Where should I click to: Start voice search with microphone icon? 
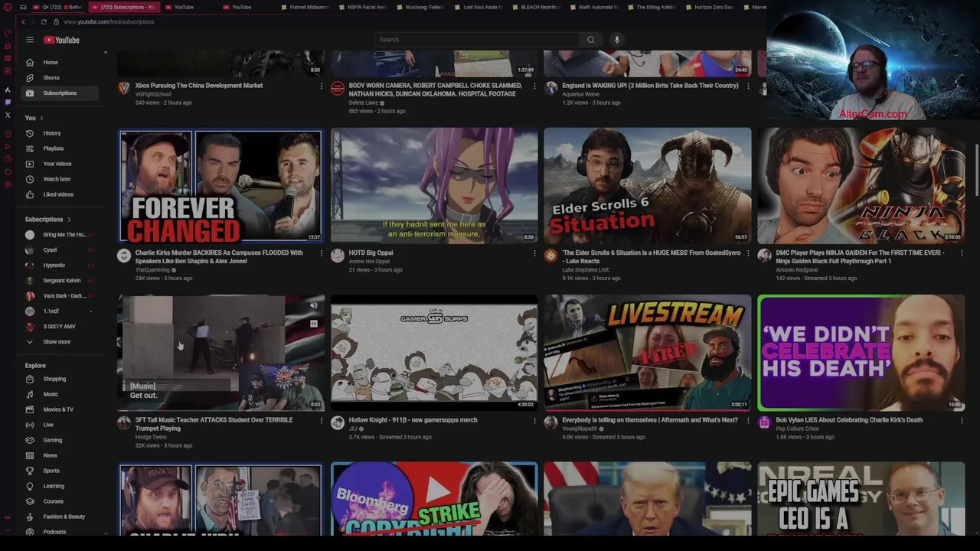(x=616, y=40)
